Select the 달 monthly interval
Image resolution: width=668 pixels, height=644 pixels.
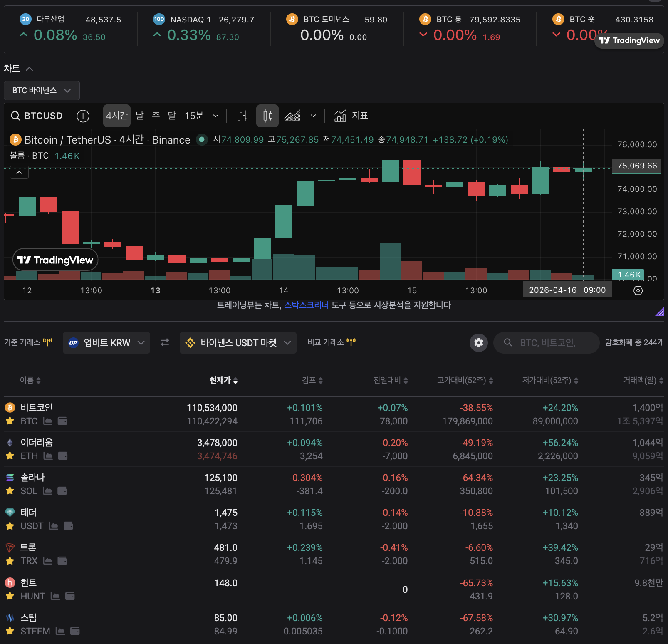(172, 116)
